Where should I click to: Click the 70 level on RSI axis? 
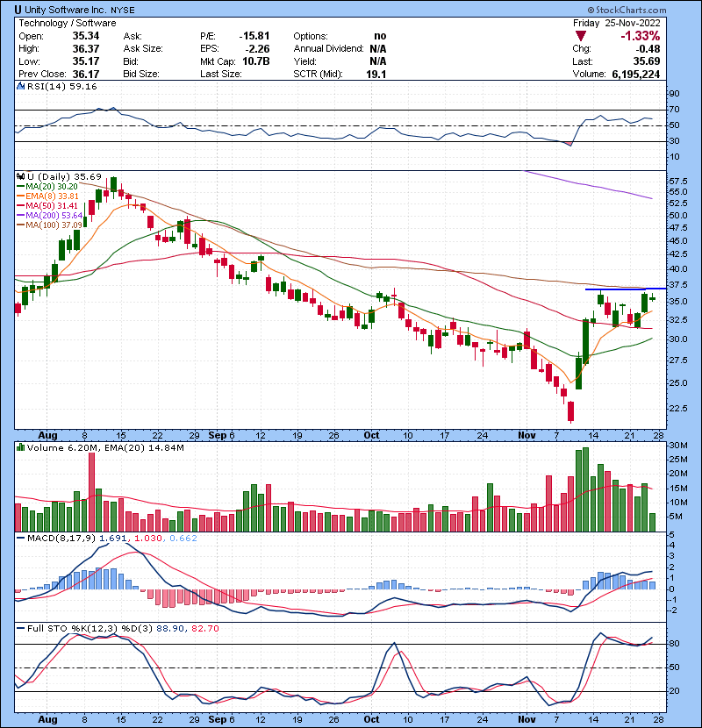point(674,110)
